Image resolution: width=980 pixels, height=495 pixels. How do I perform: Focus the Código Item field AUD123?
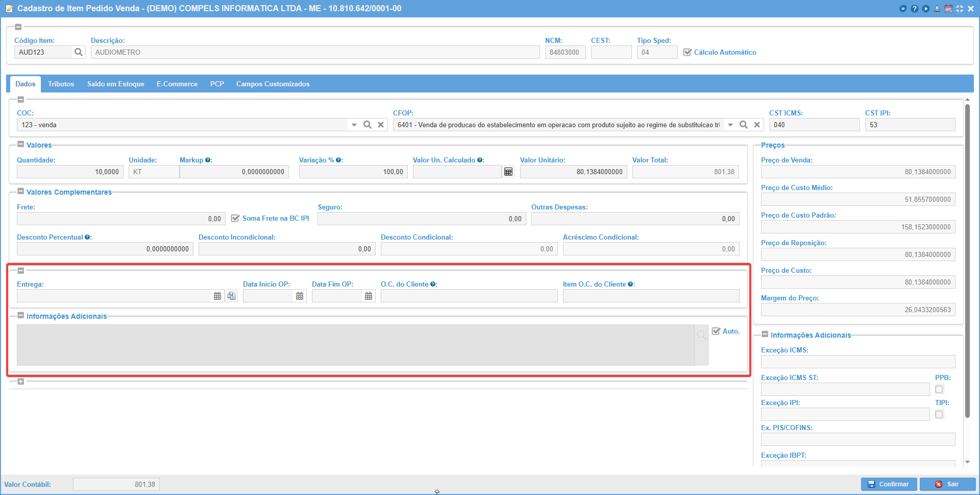coord(44,52)
